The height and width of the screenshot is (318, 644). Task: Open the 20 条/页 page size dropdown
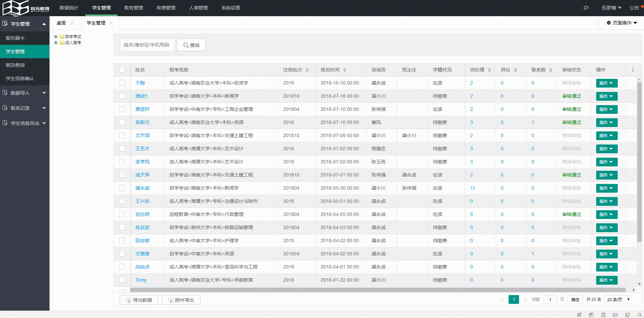(618, 299)
